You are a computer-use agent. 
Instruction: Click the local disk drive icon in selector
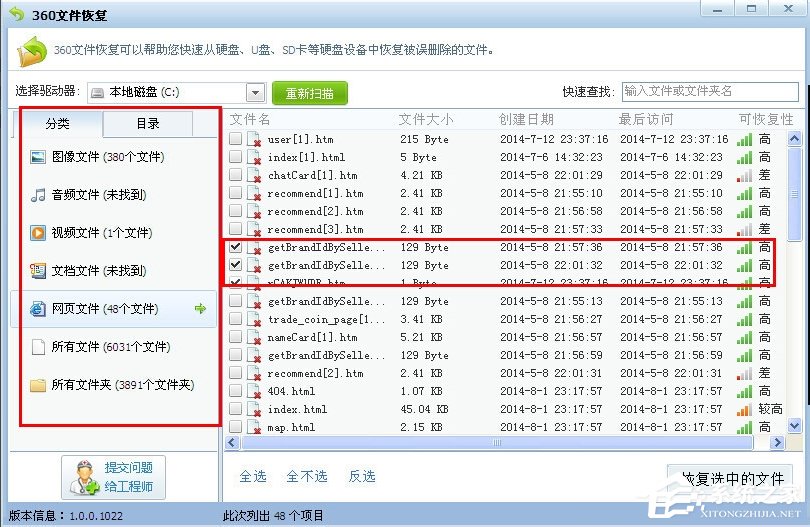pos(97,93)
